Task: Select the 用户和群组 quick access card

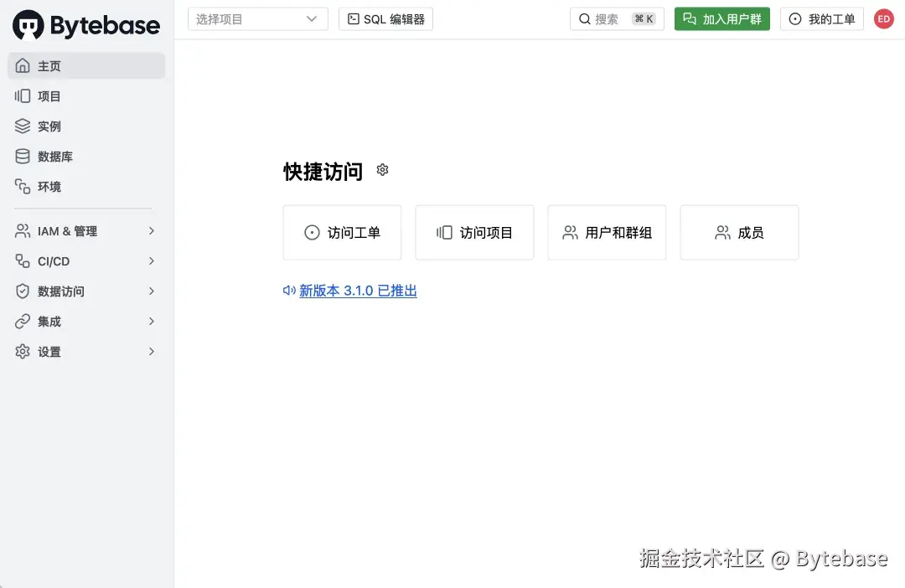Action: point(607,232)
